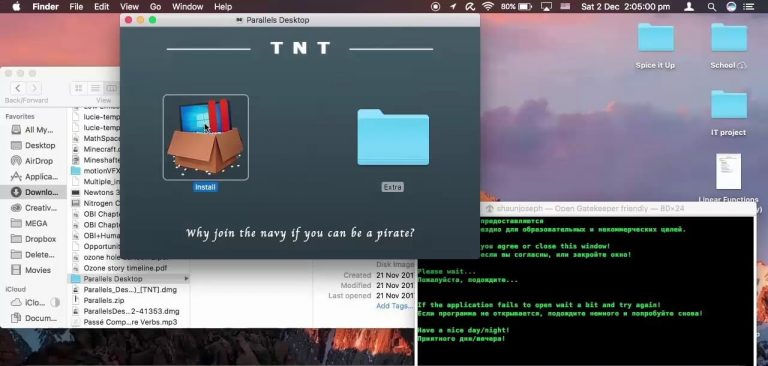Open Notification Center icon

748,7
